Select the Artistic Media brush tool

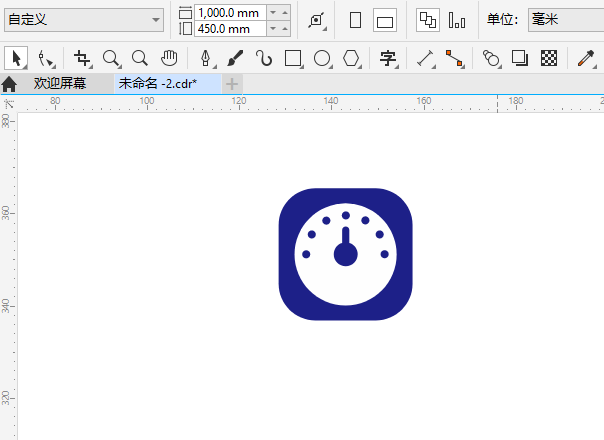235,59
